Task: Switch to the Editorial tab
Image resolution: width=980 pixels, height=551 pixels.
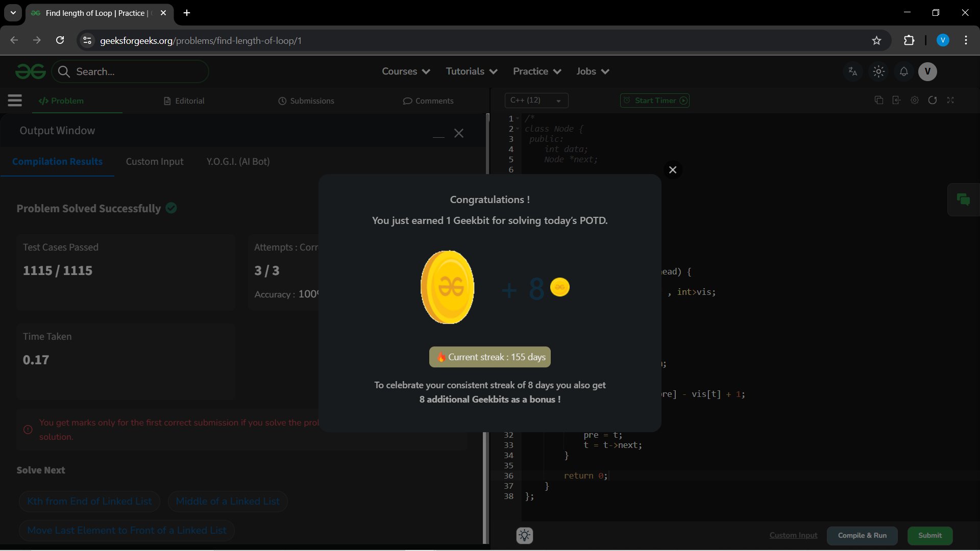Action: (184, 101)
